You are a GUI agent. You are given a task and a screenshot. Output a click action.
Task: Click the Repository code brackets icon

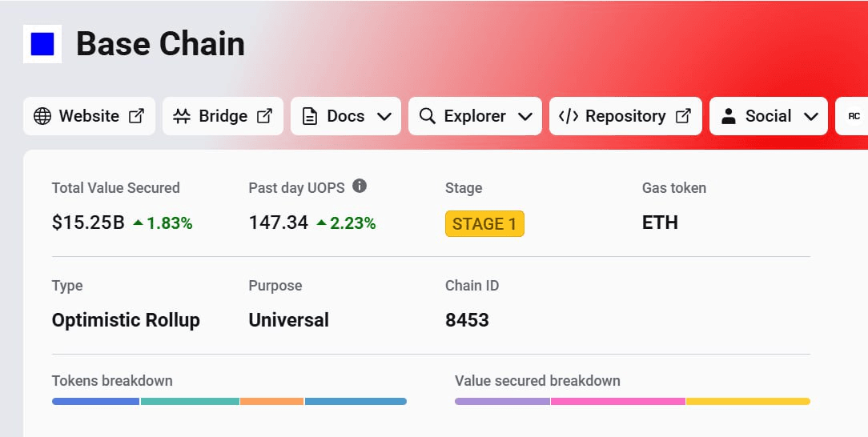(x=568, y=116)
